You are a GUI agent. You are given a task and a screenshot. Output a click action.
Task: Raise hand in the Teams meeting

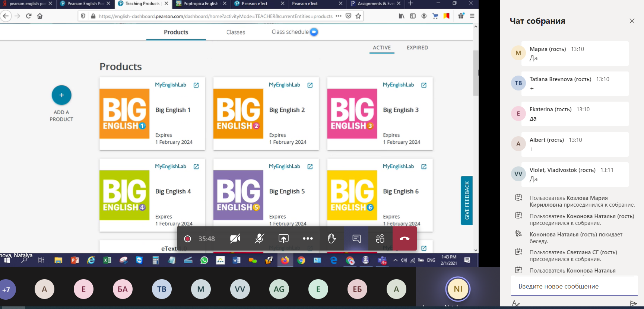tap(332, 239)
